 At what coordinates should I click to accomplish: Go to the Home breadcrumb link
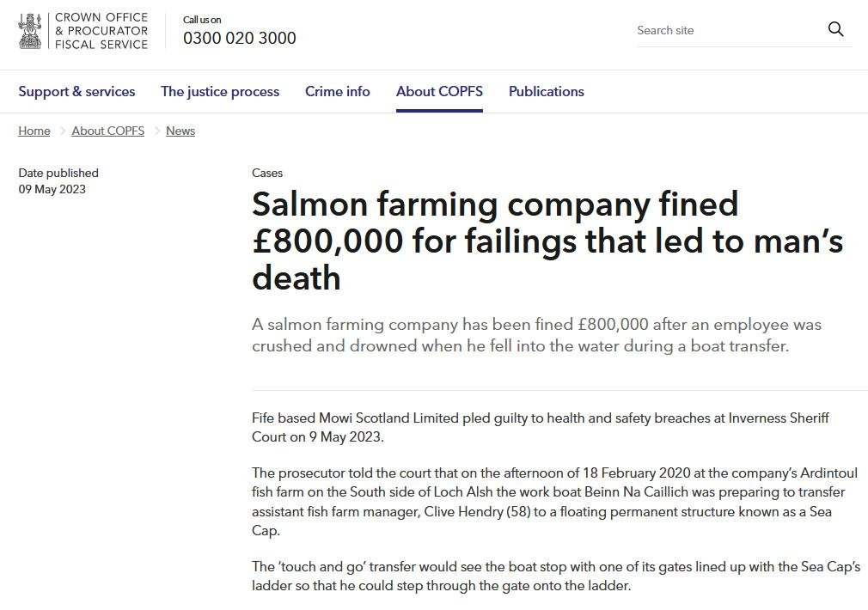point(34,131)
